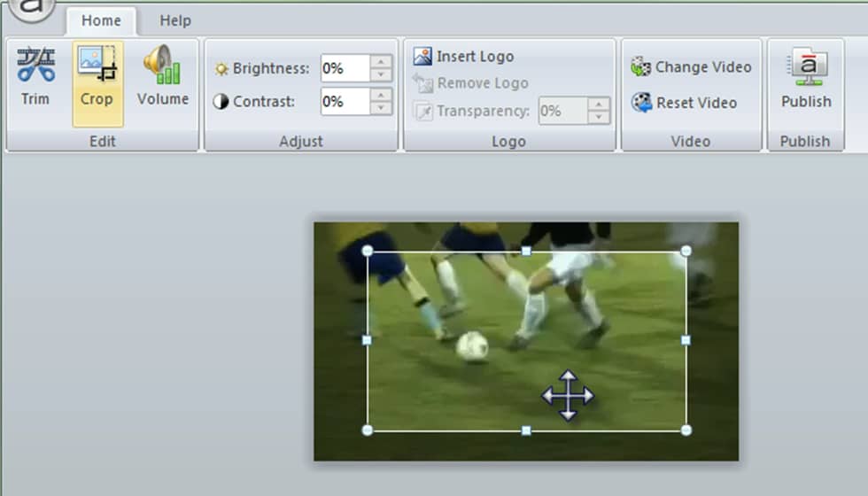Activate the Crop tool
The width and height of the screenshot is (868, 496).
pyautogui.click(x=97, y=83)
